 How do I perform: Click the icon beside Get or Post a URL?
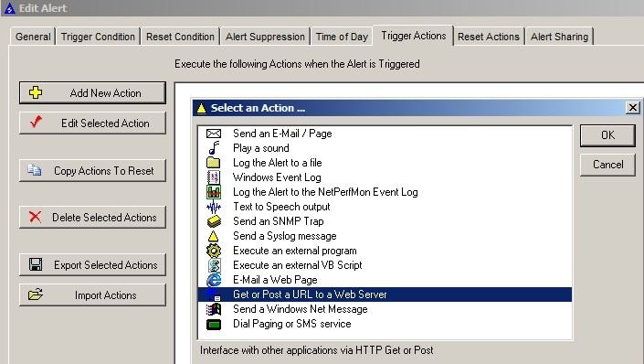(x=214, y=294)
